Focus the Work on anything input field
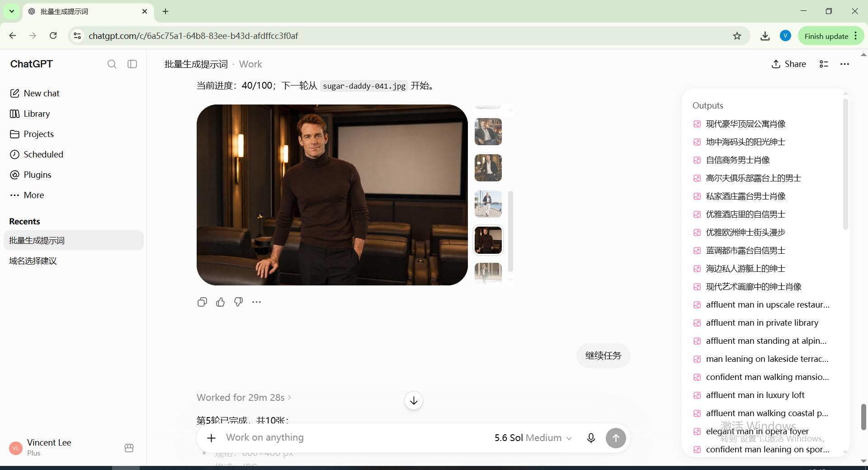This screenshot has width=868, height=470. [x=353, y=437]
